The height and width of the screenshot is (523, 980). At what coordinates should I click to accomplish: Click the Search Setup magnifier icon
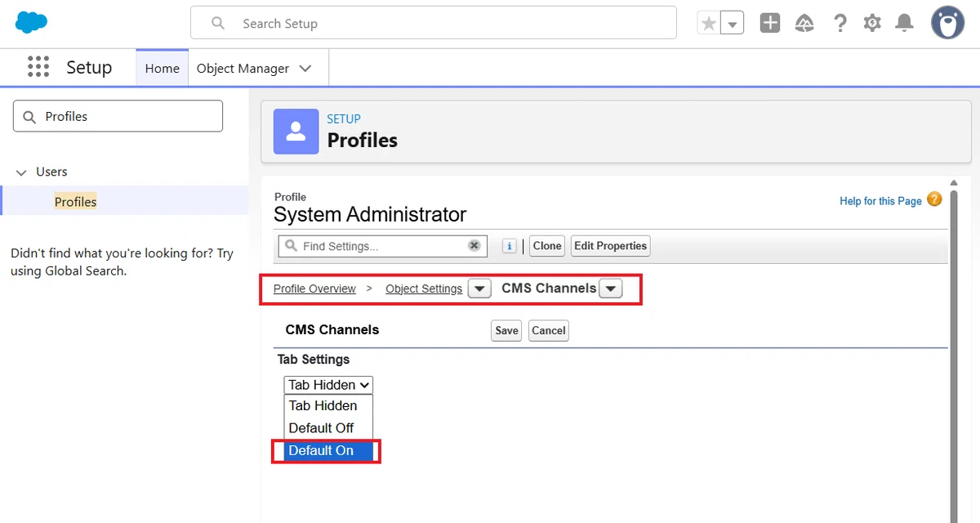(218, 23)
